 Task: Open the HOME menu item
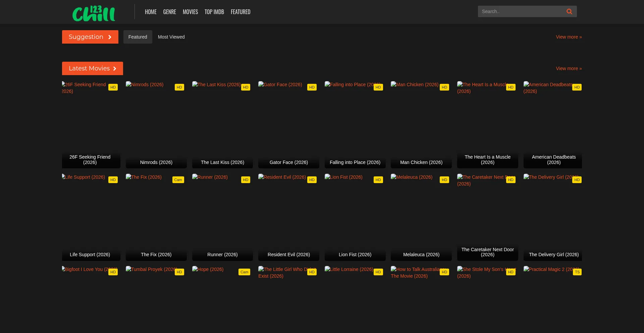pos(151,12)
